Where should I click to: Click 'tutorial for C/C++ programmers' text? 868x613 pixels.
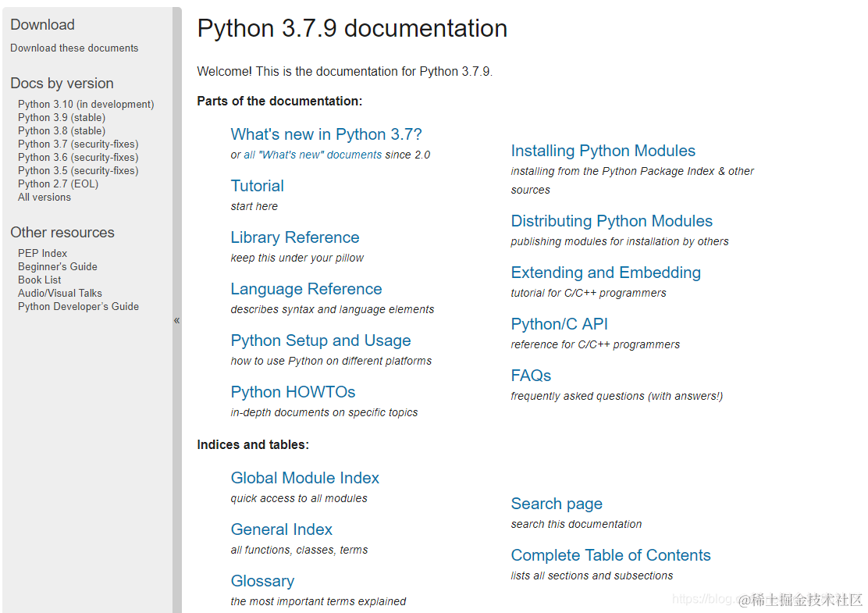pos(589,293)
